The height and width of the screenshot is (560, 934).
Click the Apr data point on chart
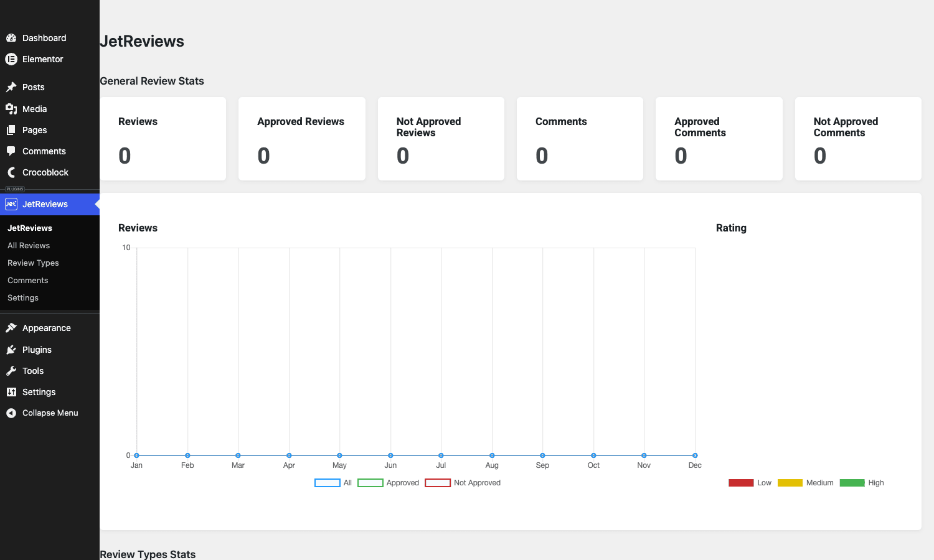(x=289, y=455)
